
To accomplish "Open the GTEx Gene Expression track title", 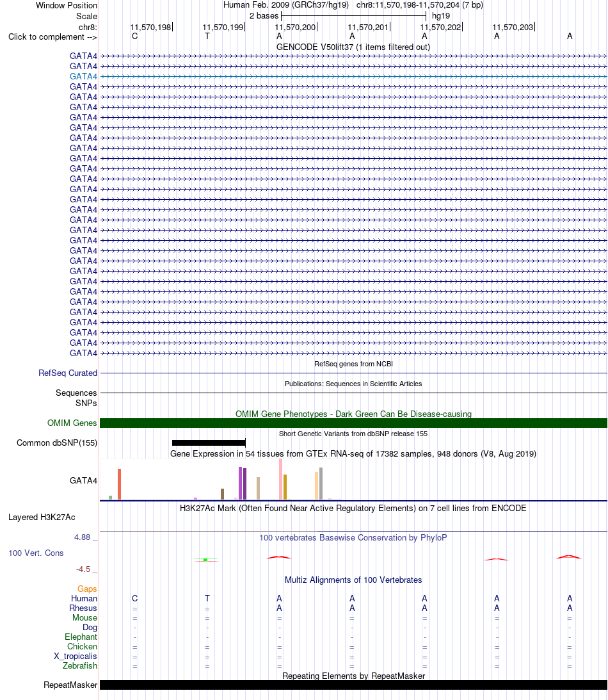I will pos(353,453).
